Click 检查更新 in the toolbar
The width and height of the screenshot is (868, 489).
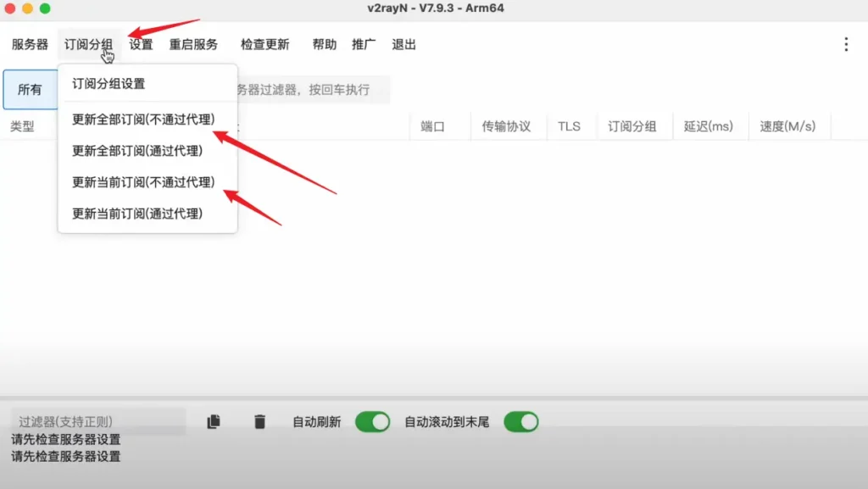264,44
